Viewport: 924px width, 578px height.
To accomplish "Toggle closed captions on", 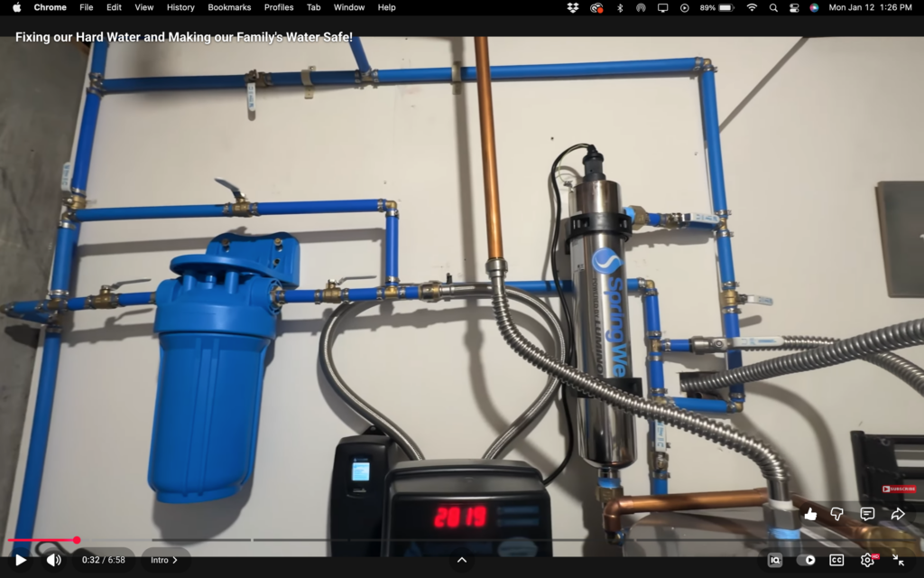I will (836, 558).
